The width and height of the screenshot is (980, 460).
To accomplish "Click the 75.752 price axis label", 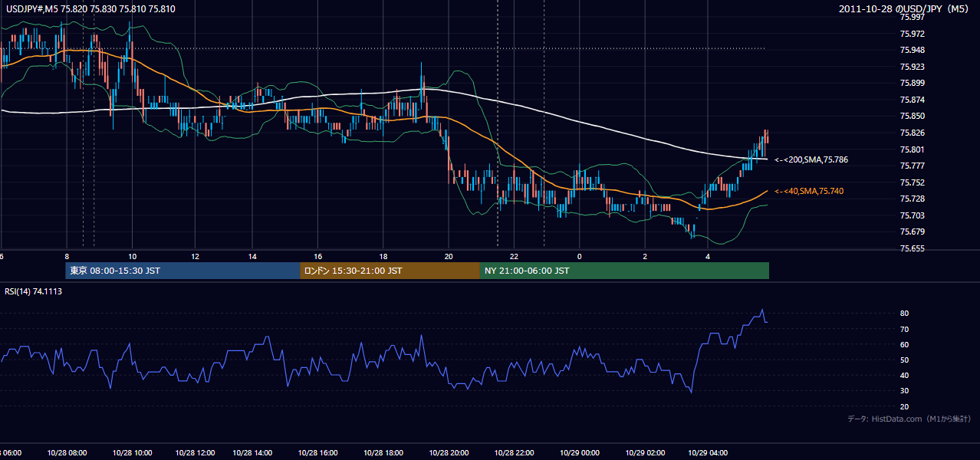I will coord(913,182).
